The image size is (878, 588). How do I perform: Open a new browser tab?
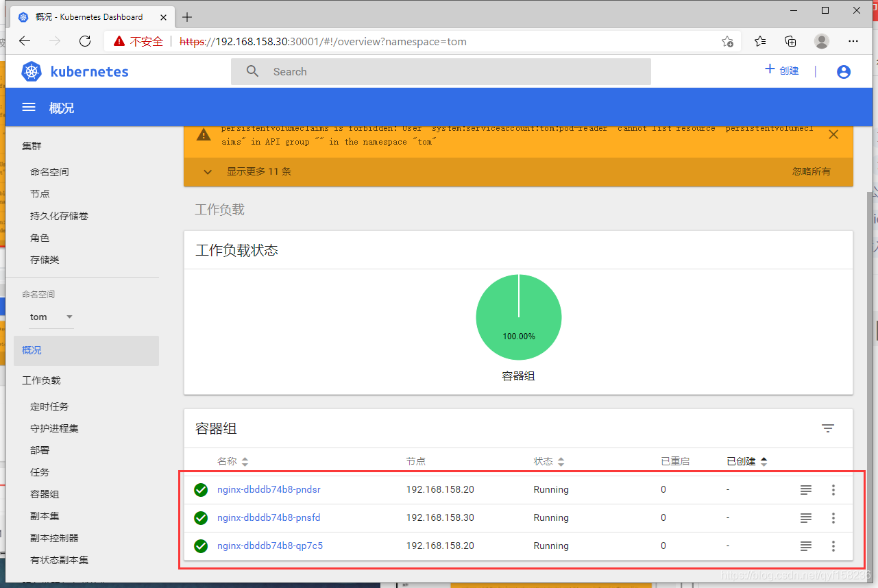pos(187,17)
